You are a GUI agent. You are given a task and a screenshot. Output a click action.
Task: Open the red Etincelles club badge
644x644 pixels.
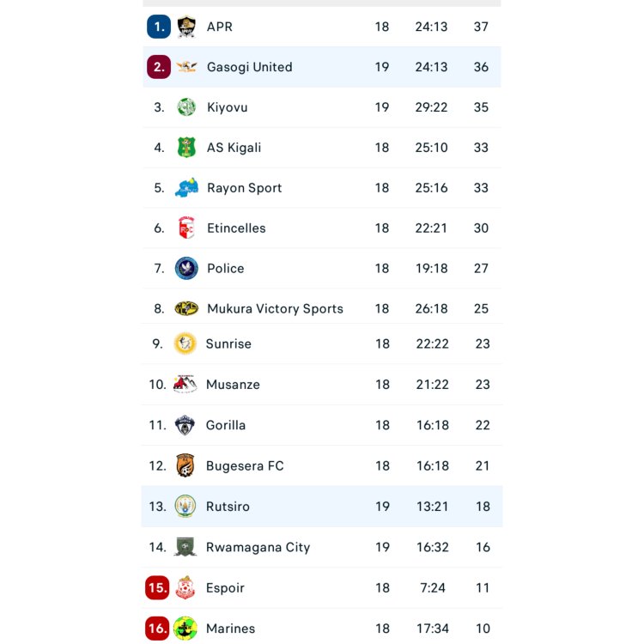[186, 228]
